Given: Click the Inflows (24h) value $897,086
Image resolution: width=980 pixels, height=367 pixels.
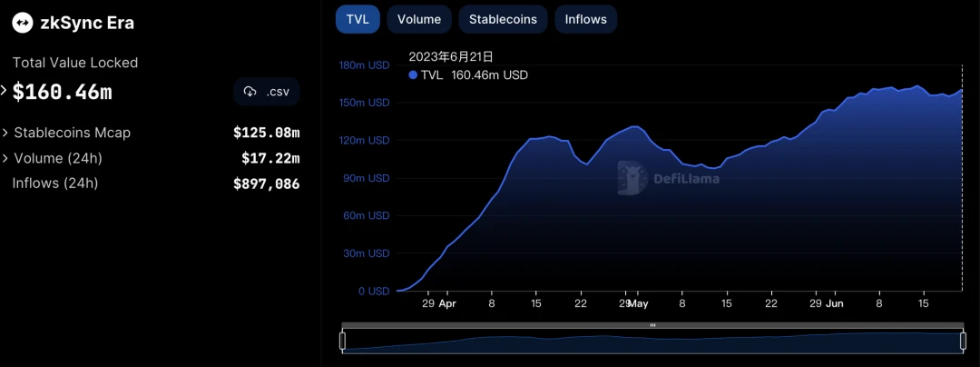Looking at the screenshot, I should point(266,183).
